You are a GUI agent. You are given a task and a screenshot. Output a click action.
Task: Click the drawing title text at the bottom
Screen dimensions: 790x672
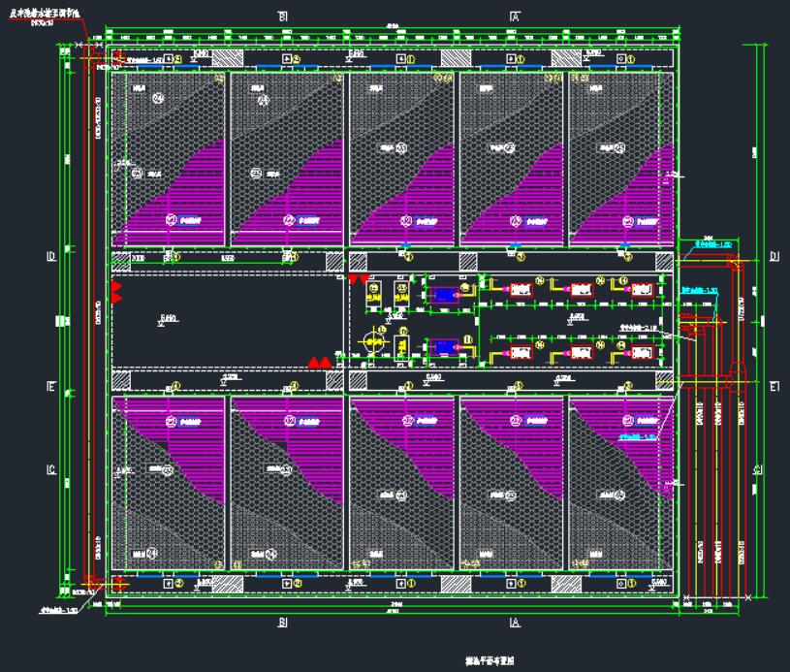[x=490, y=657]
